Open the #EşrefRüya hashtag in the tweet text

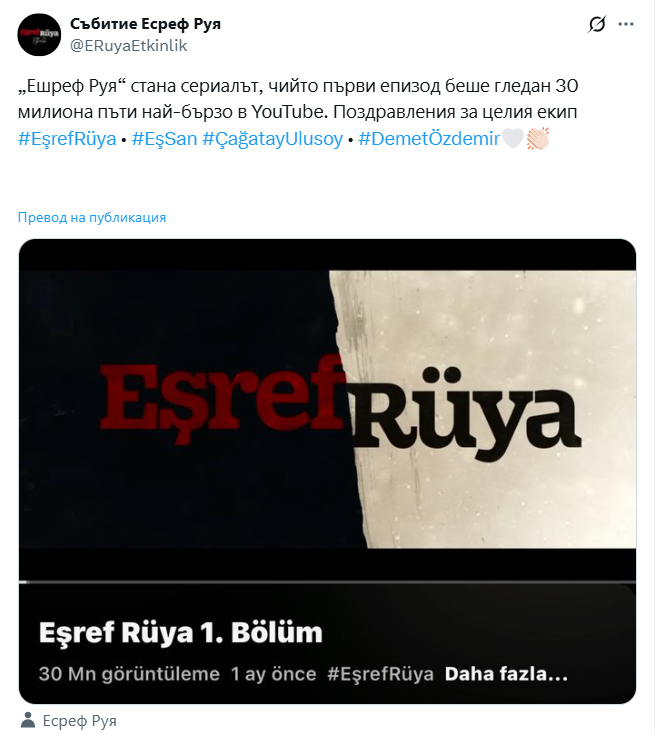tap(67, 139)
